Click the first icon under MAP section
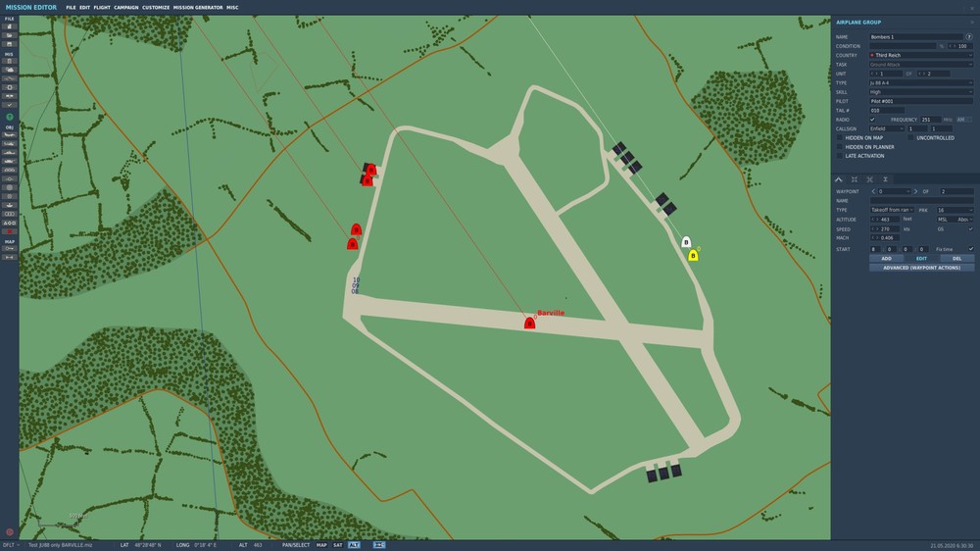The width and height of the screenshot is (980, 551). [x=10, y=248]
